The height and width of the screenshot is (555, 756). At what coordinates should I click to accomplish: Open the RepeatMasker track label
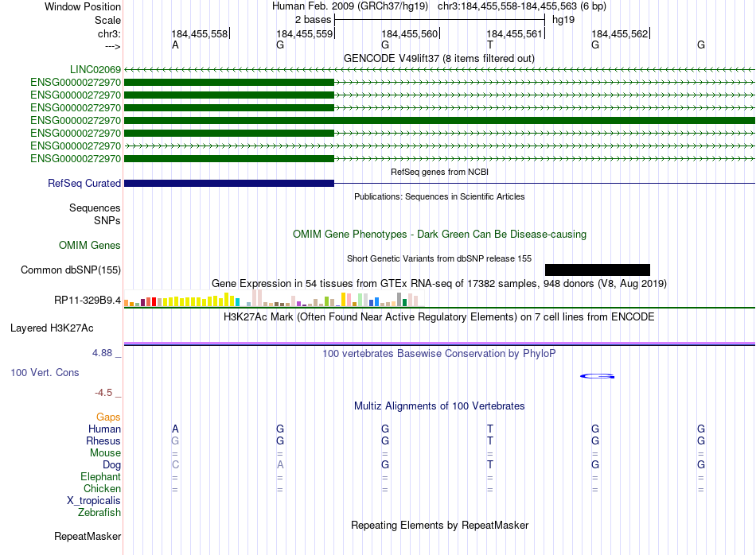click(x=88, y=537)
